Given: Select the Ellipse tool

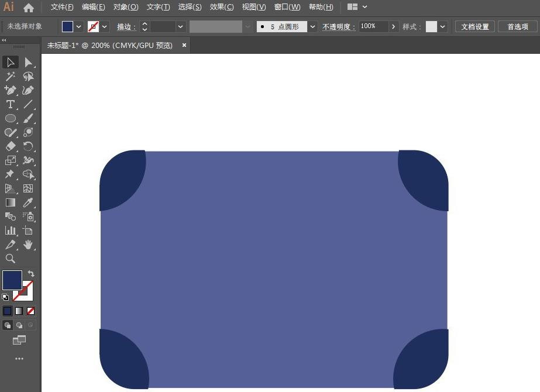Looking at the screenshot, I should 11,119.
